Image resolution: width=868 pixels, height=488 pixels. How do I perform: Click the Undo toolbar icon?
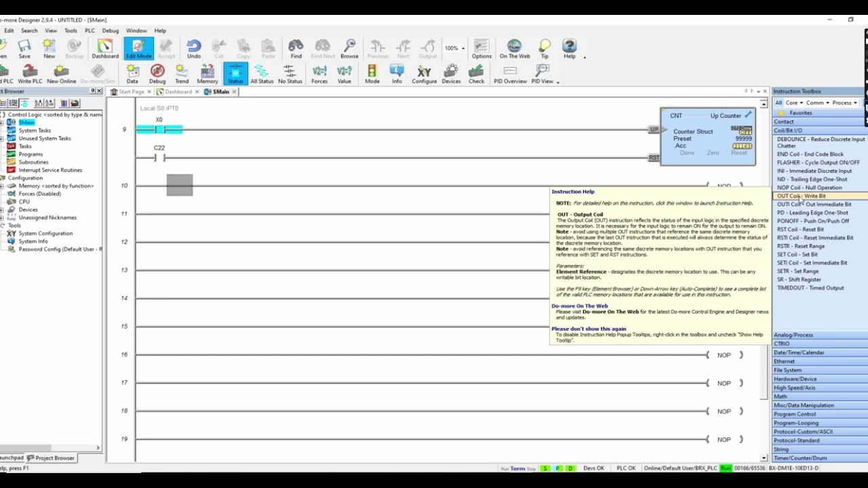(194, 49)
